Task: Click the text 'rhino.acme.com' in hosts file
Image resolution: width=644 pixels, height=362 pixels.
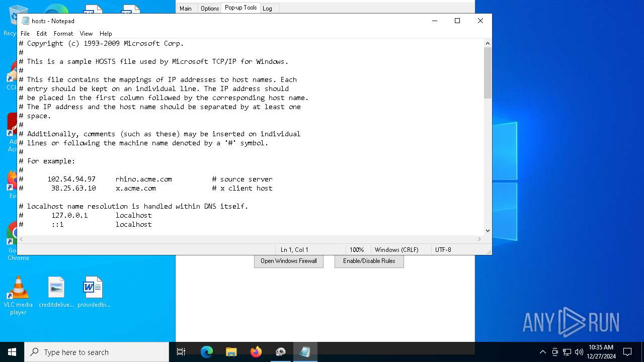Action: coord(144,179)
